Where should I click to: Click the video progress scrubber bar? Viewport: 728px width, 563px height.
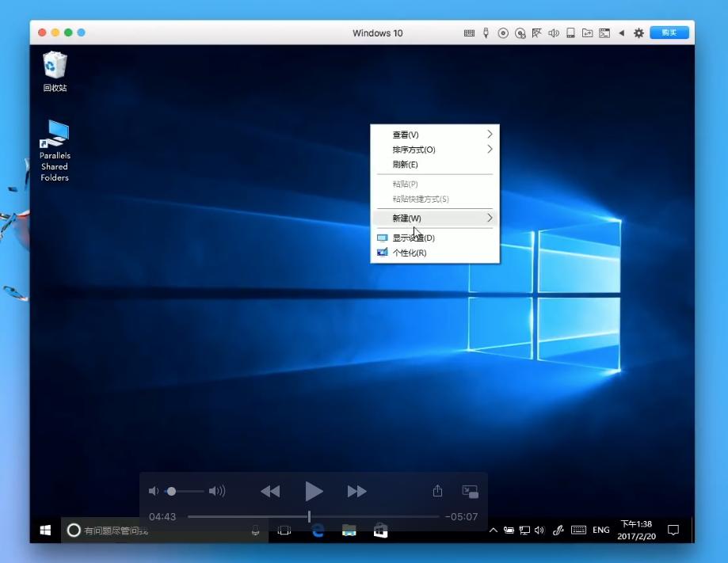pos(314,516)
